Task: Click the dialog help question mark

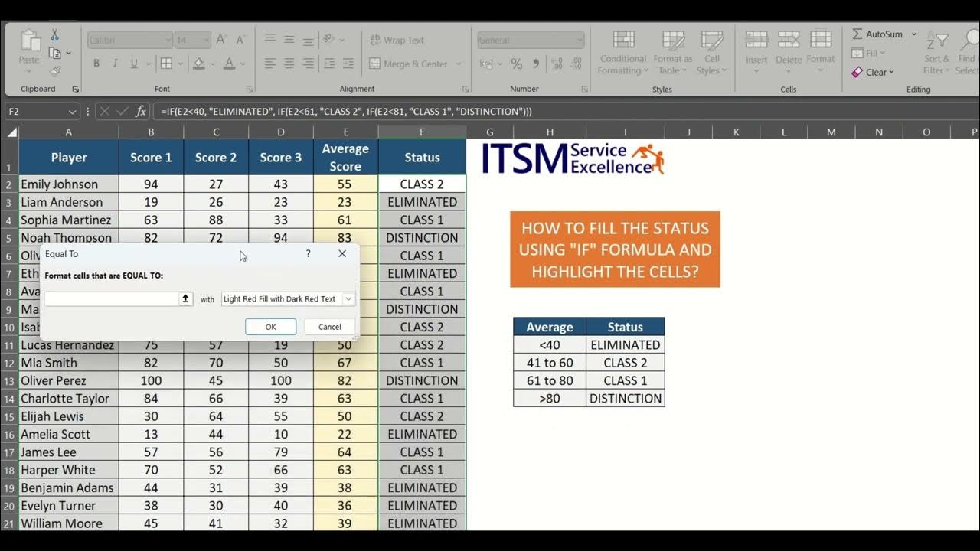Action: pyautogui.click(x=309, y=253)
